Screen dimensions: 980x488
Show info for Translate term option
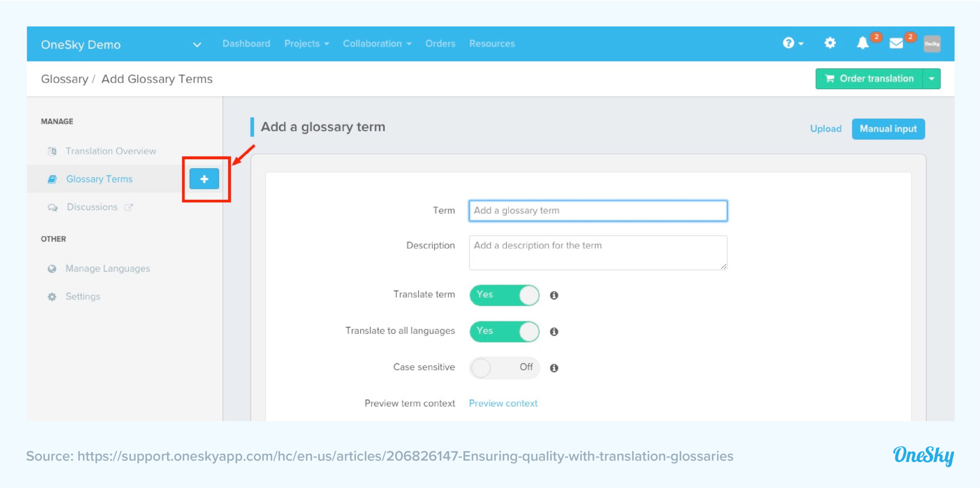pyautogui.click(x=554, y=295)
